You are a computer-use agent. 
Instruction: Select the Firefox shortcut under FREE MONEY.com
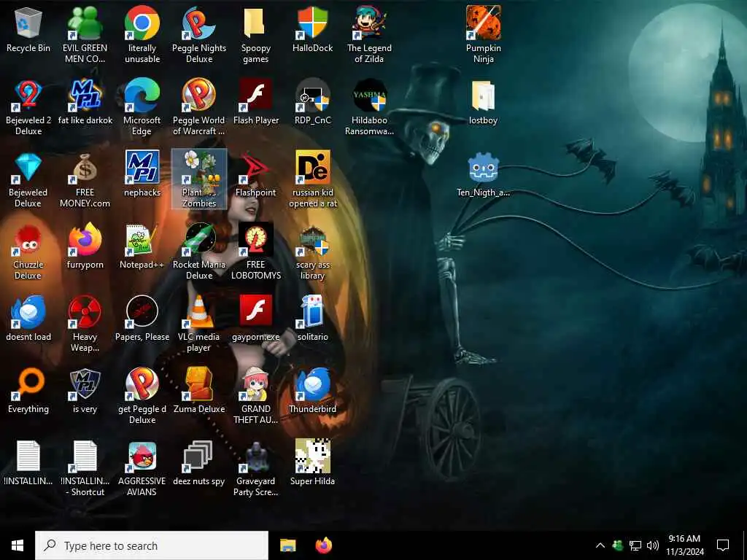(x=85, y=246)
